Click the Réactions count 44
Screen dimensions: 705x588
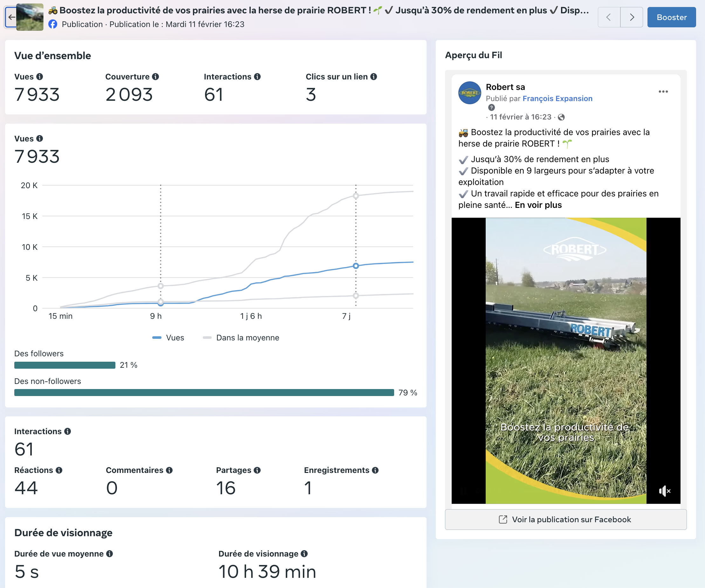(26, 488)
